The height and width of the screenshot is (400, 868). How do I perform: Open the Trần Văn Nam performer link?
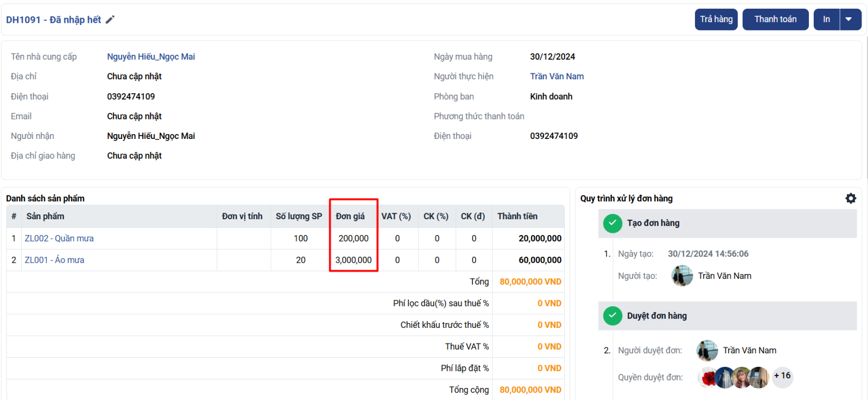coord(557,77)
